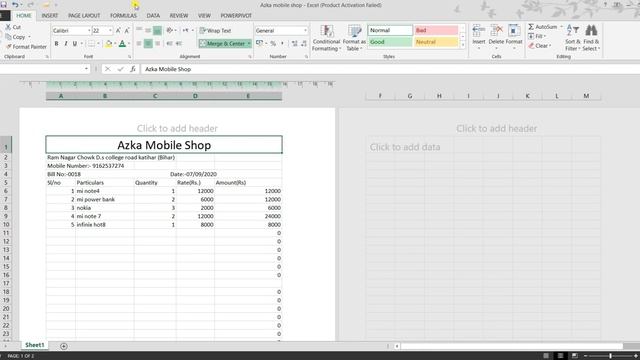Open Sort & Filter options
Screen dimensions: 640x360
pyautogui.click(x=573, y=38)
